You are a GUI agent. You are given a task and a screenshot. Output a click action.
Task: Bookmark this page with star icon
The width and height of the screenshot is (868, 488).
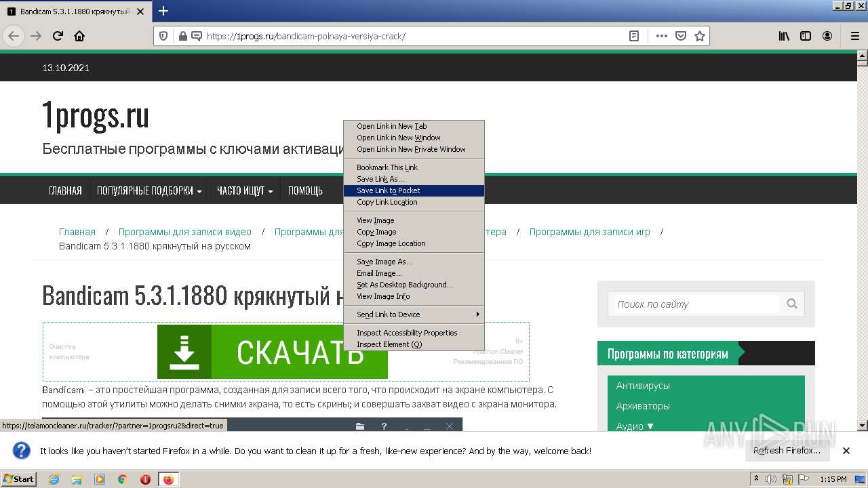pos(700,36)
